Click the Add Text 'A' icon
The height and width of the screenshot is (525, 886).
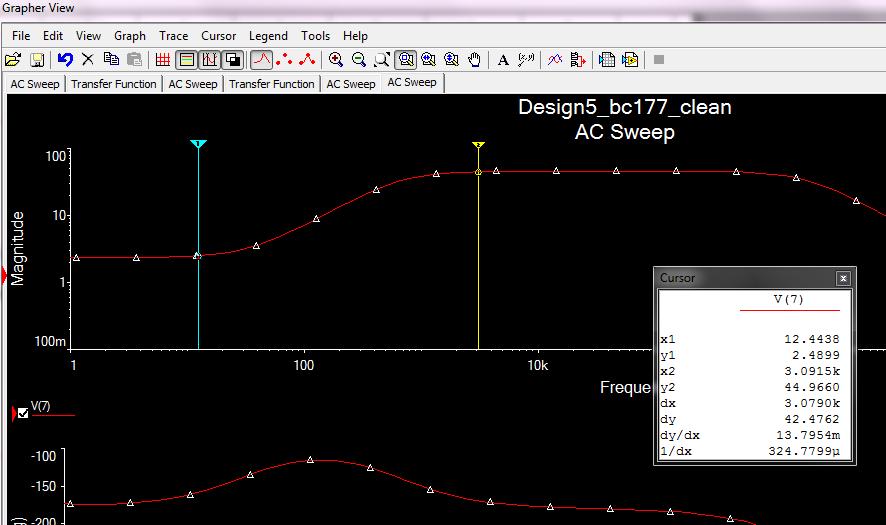coord(503,60)
